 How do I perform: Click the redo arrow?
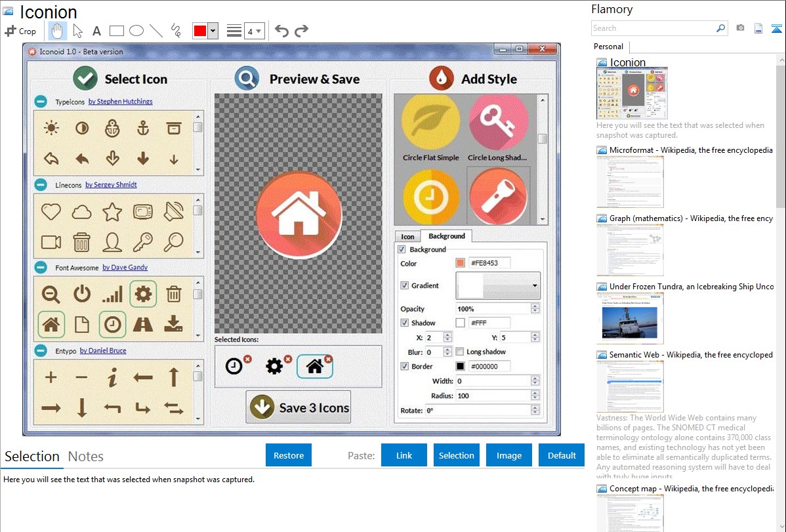[x=301, y=31]
